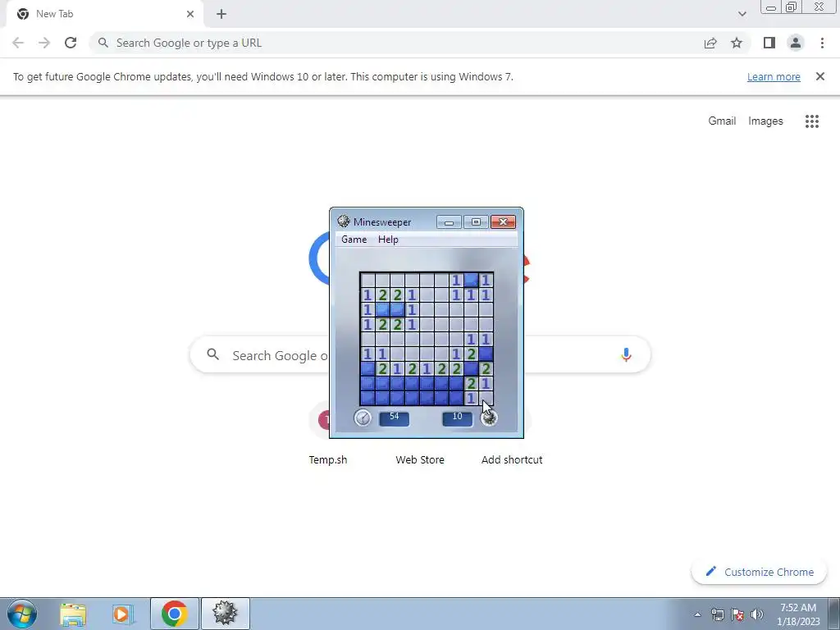Open Action Center flag icon in tray
Viewport: 840px width, 630px height.
click(737, 614)
